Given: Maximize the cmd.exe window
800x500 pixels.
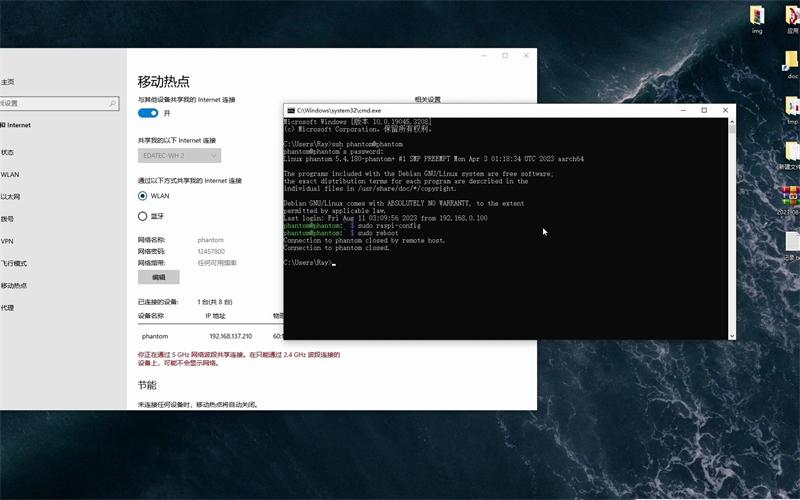Looking at the screenshot, I should click(704, 110).
